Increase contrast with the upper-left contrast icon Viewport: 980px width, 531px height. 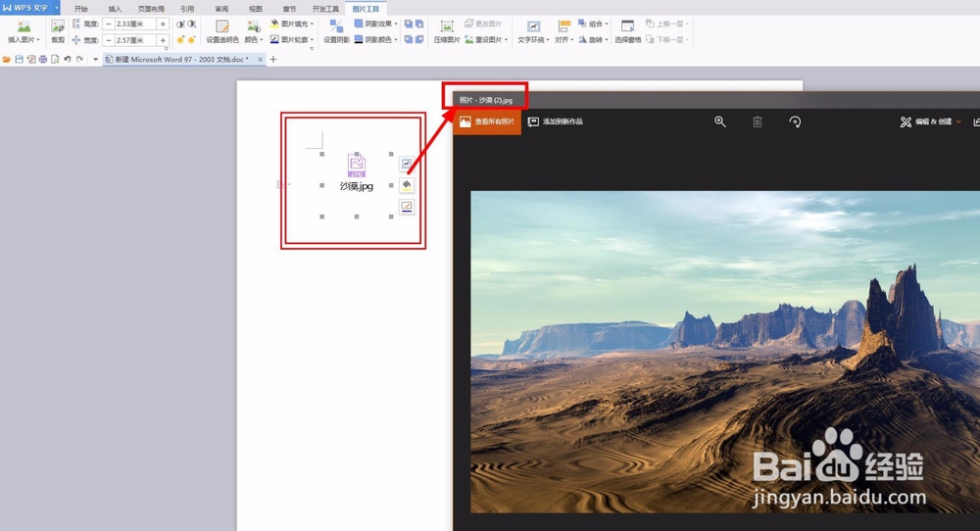tap(180, 24)
